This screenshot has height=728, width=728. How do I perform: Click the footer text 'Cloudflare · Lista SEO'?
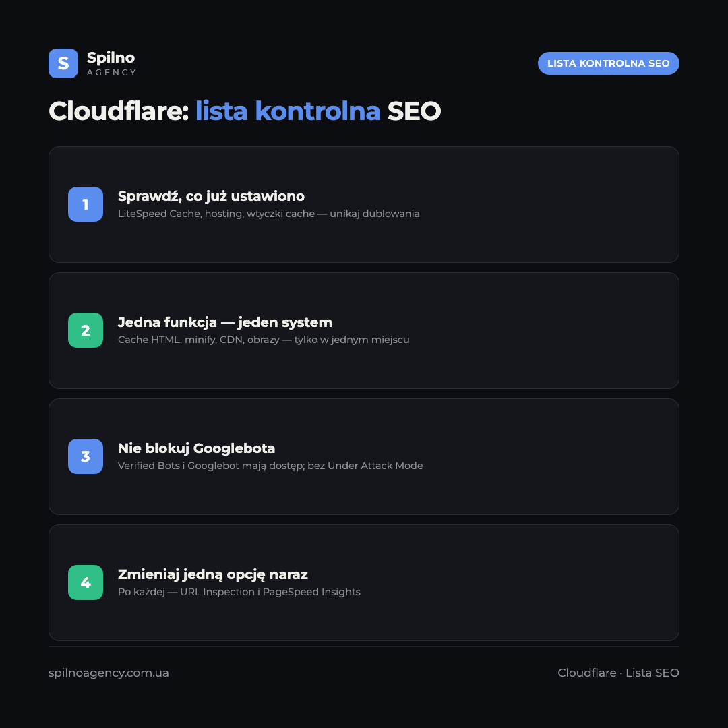(618, 673)
